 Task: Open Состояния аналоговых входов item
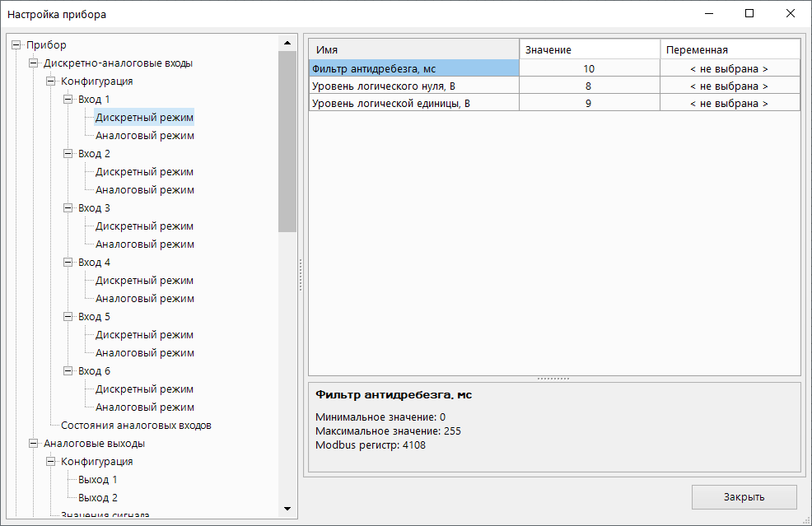(x=136, y=426)
